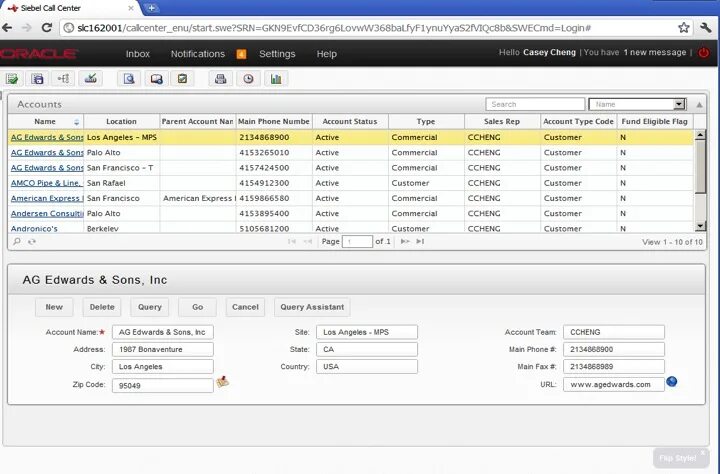
Task: Select the Siebel Call Center browser tab
Action: (x=69, y=8)
